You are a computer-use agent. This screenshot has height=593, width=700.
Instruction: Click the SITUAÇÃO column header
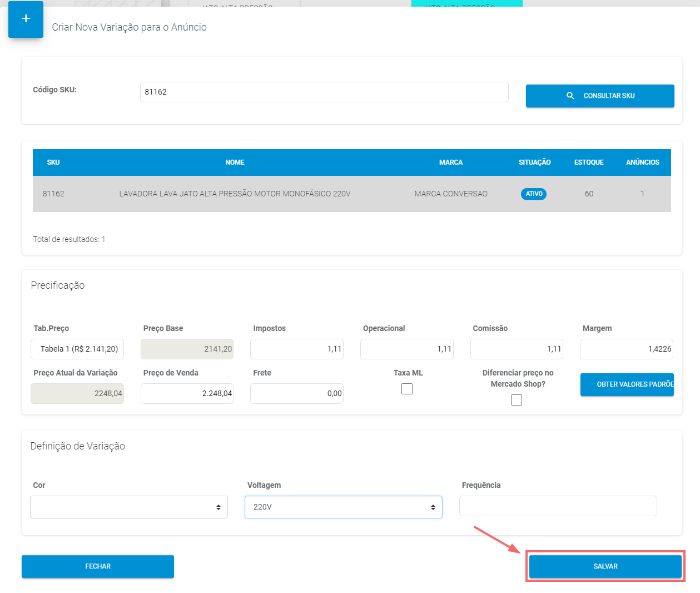[x=535, y=162]
